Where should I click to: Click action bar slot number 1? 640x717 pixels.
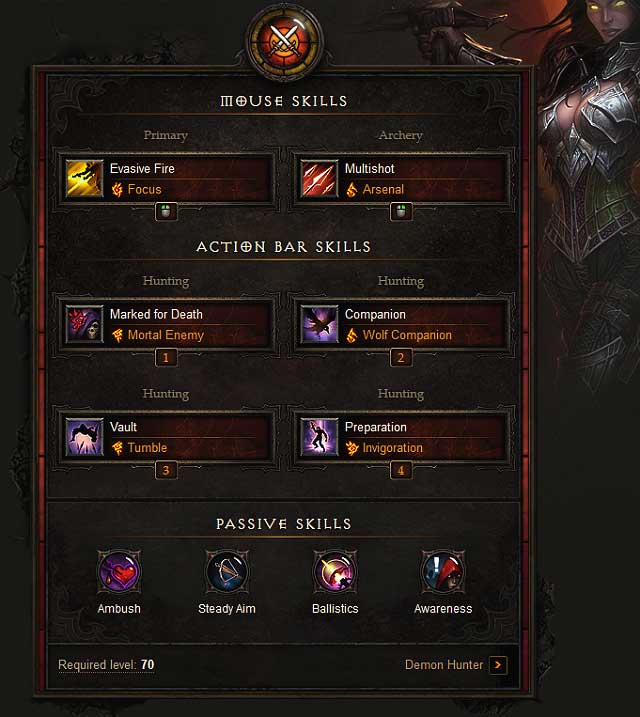tap(166, 358)
